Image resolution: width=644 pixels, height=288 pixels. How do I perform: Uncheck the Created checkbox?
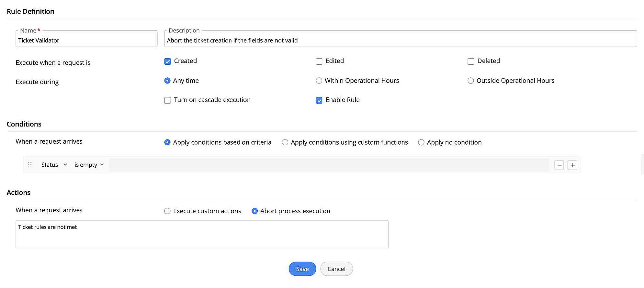pyautogui.click(x=168, y=61)
